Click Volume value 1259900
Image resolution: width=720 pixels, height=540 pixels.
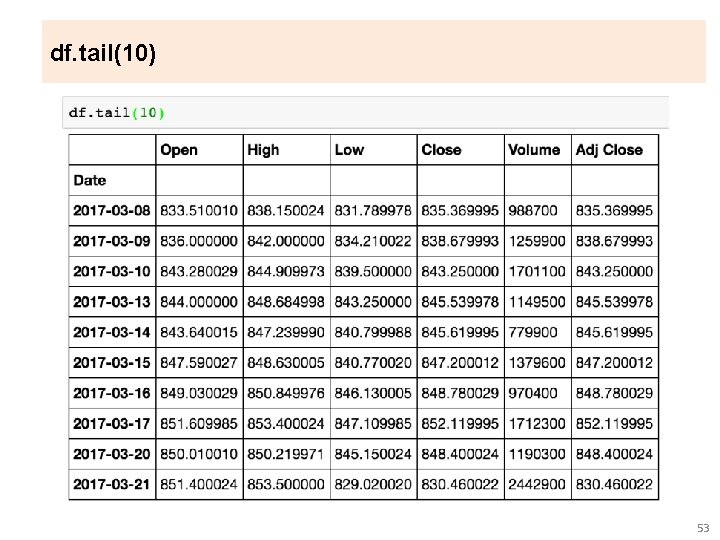point(537,241)
